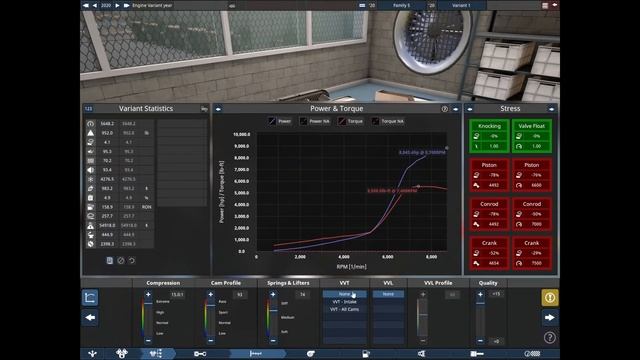The width and height of the screenshot is (640, 360).
Task: Click the save document icon under statistics
Action: (110, 260)
